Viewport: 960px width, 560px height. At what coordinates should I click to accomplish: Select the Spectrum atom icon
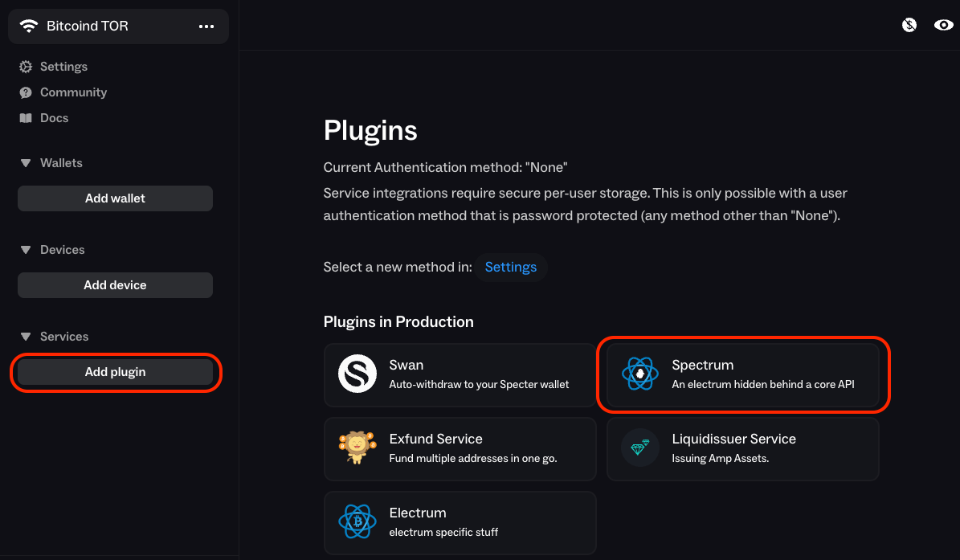pyautogui.click(x=639, y=374)
